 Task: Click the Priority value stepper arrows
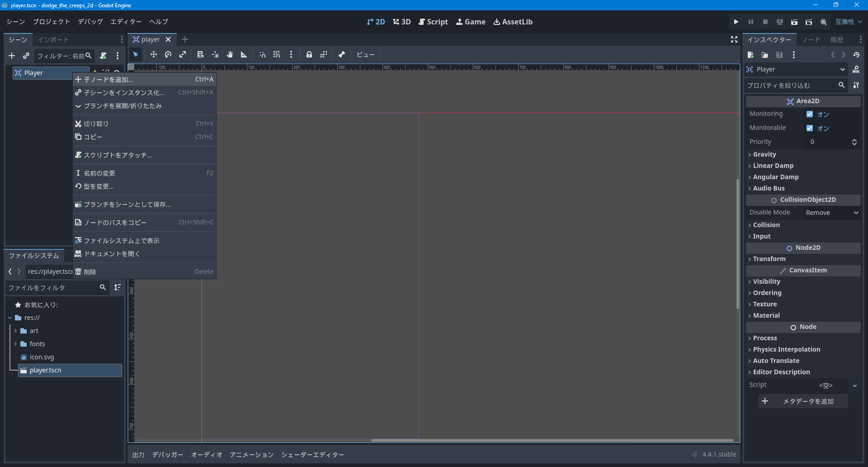point(854,142)
